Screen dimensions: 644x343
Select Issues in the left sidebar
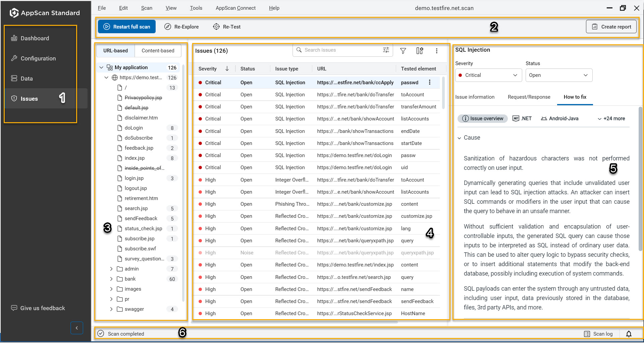(29, 98)
